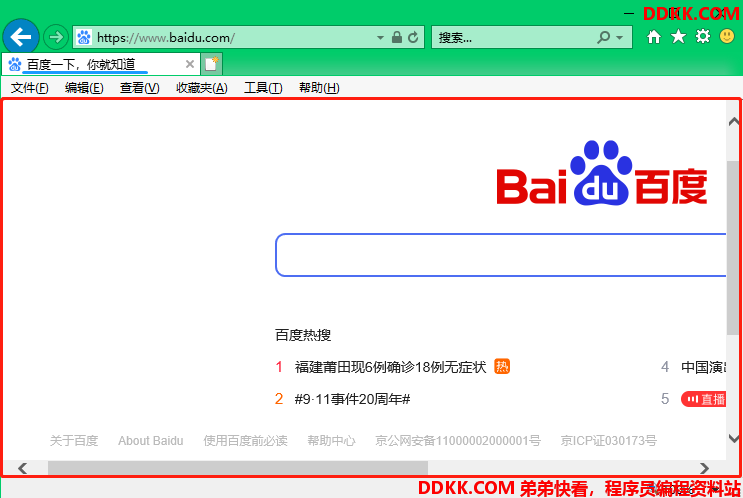This screenshot has width=743, height=498.
Task: Open the 京ICP证030173号 link
Action: click(608, 441)
